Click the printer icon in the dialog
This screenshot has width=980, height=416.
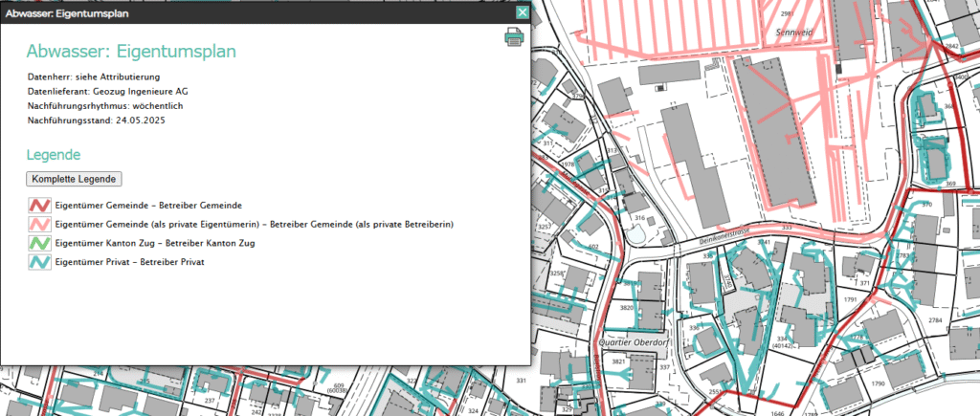coord(514,37)
